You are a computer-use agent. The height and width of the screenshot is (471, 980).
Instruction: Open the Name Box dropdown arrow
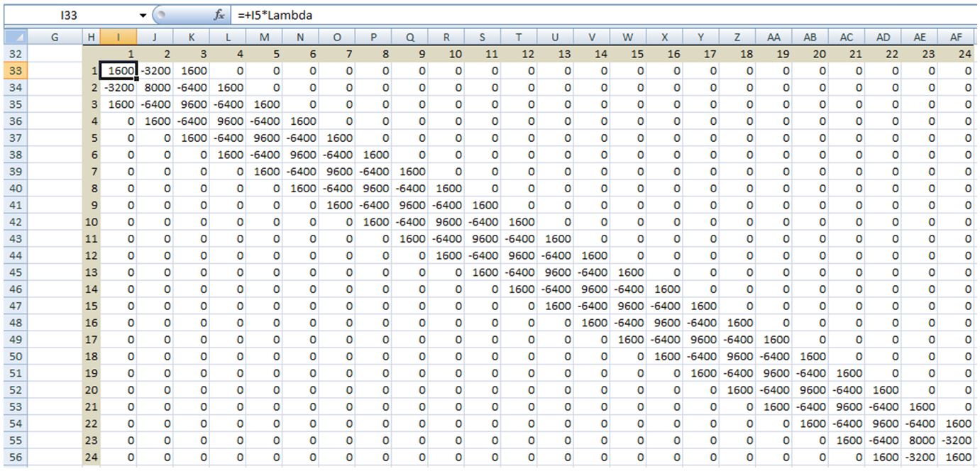click(x=143, y=15)
